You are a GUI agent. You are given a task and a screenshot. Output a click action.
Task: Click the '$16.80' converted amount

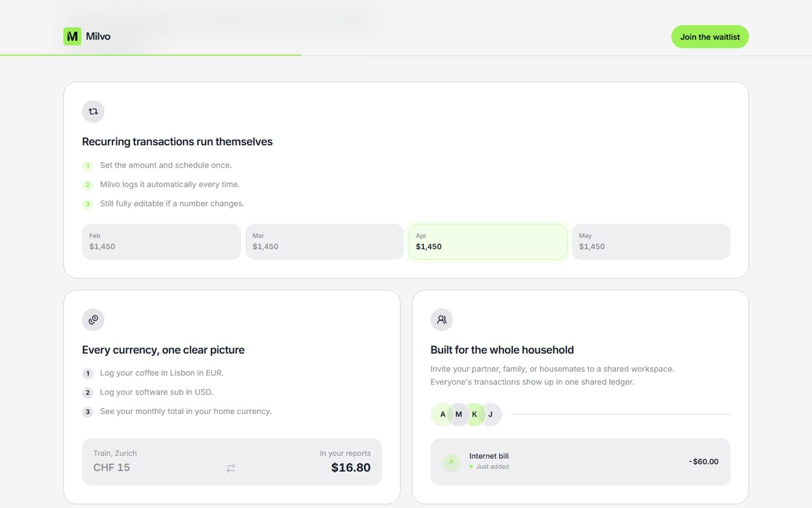pos(351,467)
